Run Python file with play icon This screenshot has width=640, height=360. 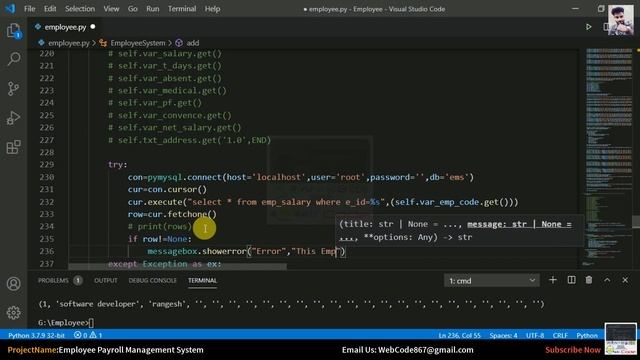(589, 27)
